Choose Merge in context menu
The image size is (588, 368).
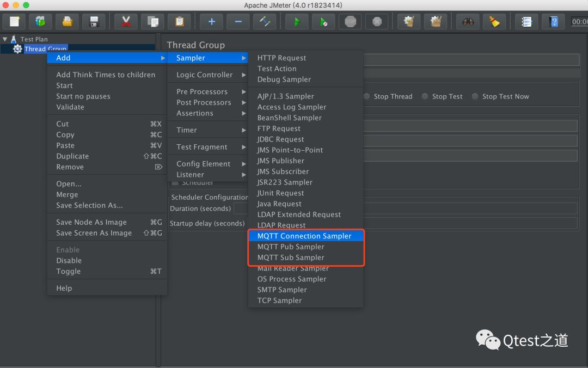tap(107, 194)
